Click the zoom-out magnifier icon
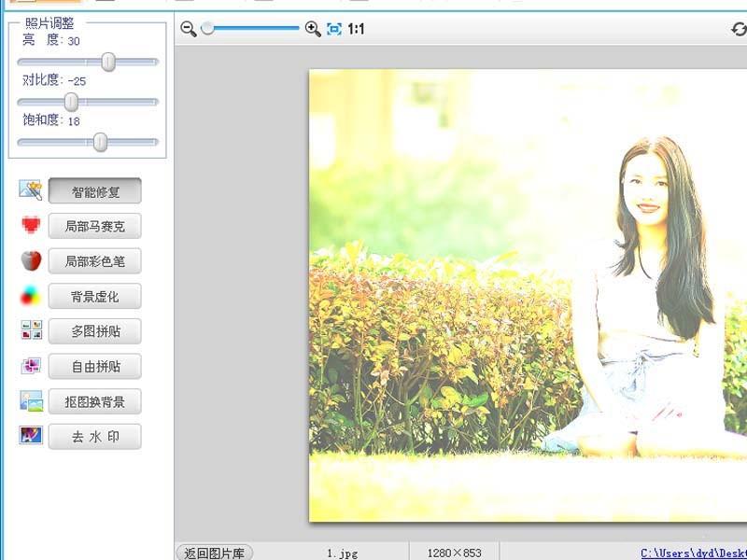Viewport: 747px width, 560px height. click(188, 29)
